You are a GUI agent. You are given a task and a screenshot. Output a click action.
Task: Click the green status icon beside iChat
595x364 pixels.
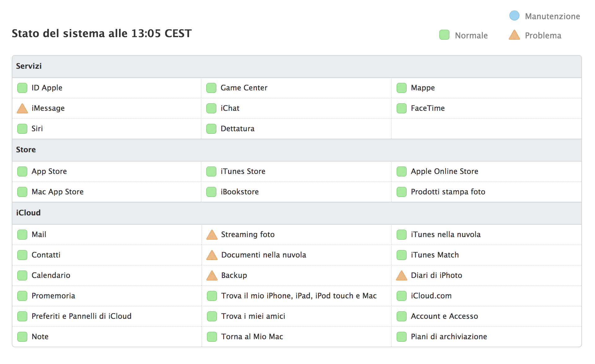[x=211, y=108]
